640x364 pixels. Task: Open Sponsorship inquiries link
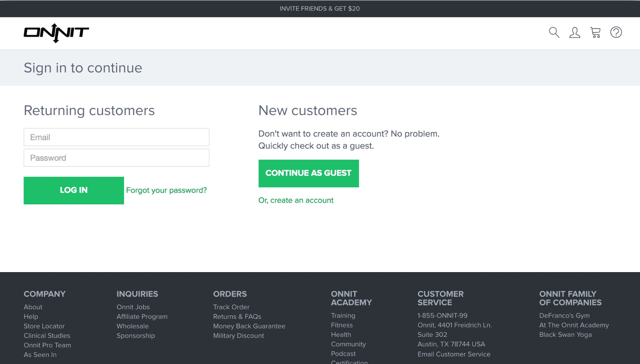(x=136, y=336)
